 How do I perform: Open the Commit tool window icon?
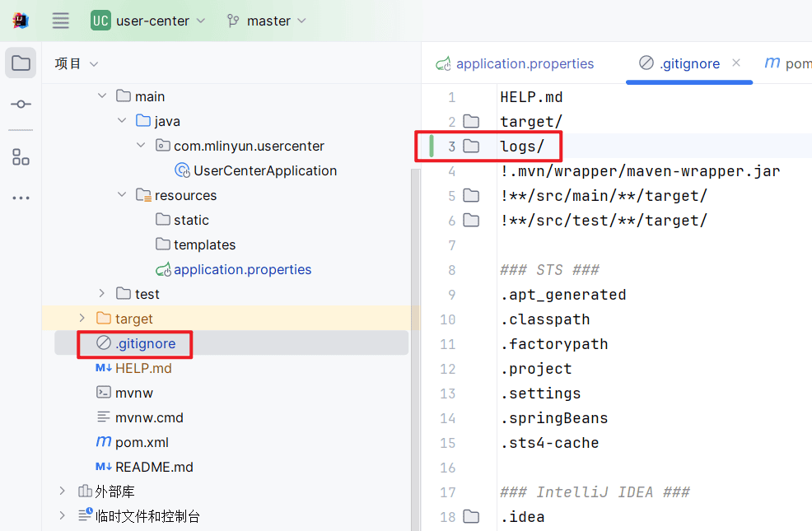point(21,104)
